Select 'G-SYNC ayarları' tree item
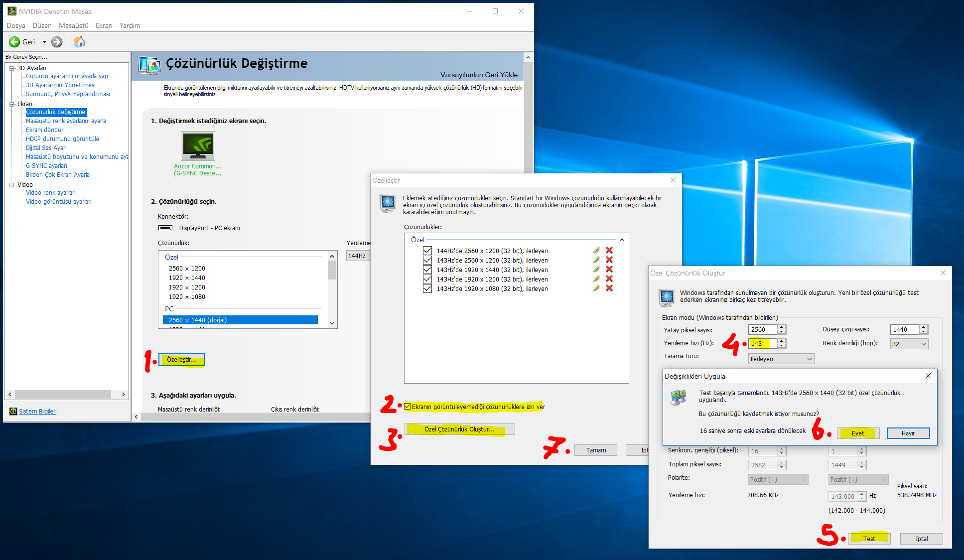Screen dimensions: 964x560 point(46,165)
